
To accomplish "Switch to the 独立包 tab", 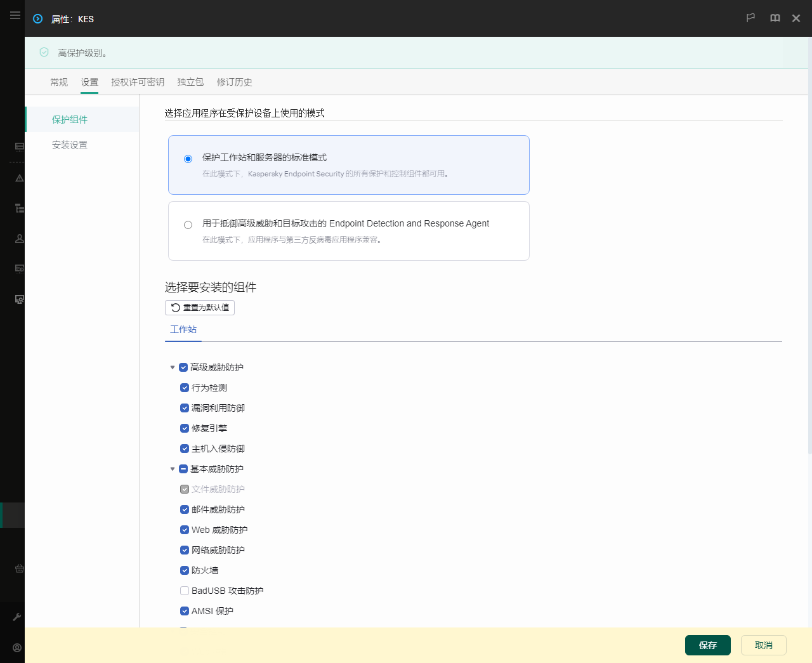I will click(x=190, y=82).
